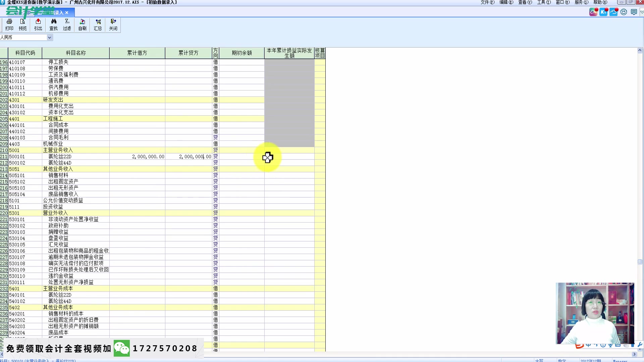
Task: Click the blue KA app icon
Action: (x=603, y=12)
